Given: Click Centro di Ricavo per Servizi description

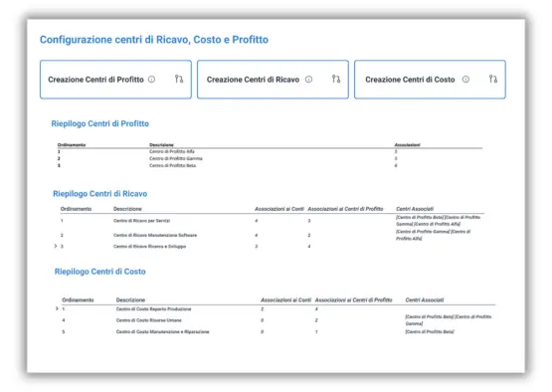Looking at the screenshot, I should point(141,221).
